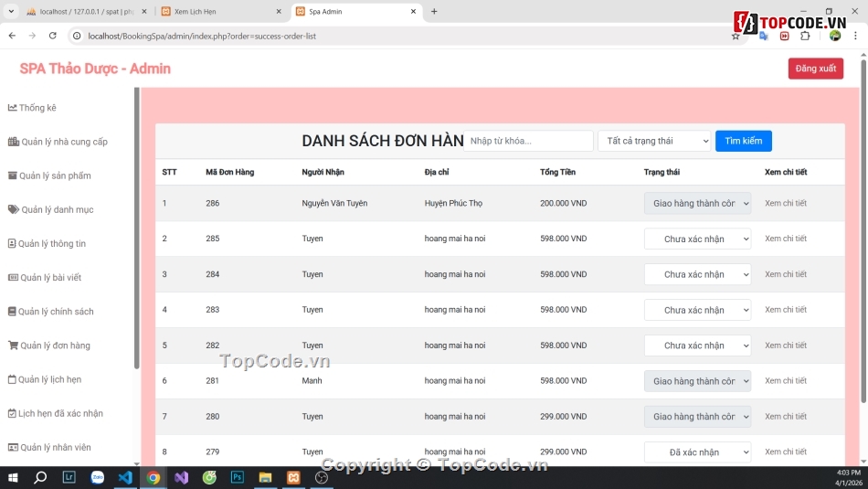868x489 pixels.
Task: View site information icon in address bar
Action: tap(77, 36)
